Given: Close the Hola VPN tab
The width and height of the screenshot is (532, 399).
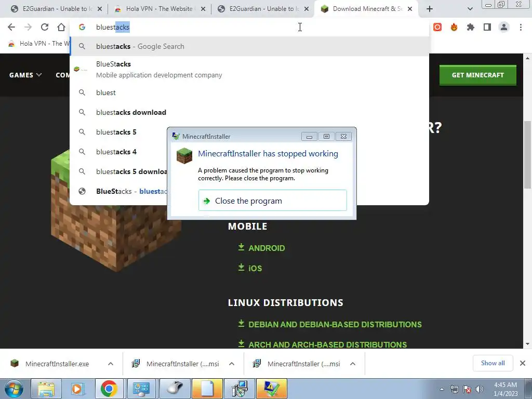Looking at the screenshot, I should (x=203, y=9).
